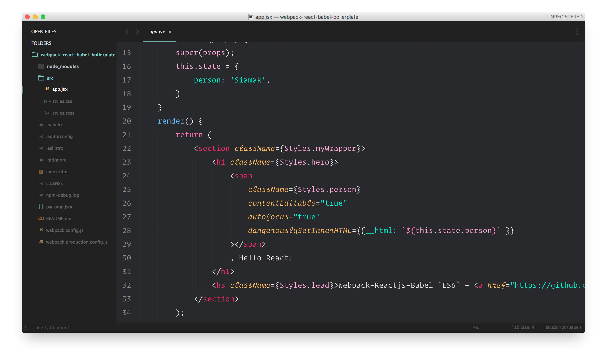Image resolution: width=607 pixels, height=364 pixels.
Task: Open the tab bar overflow menu dots
Action: tap(577, 32)
